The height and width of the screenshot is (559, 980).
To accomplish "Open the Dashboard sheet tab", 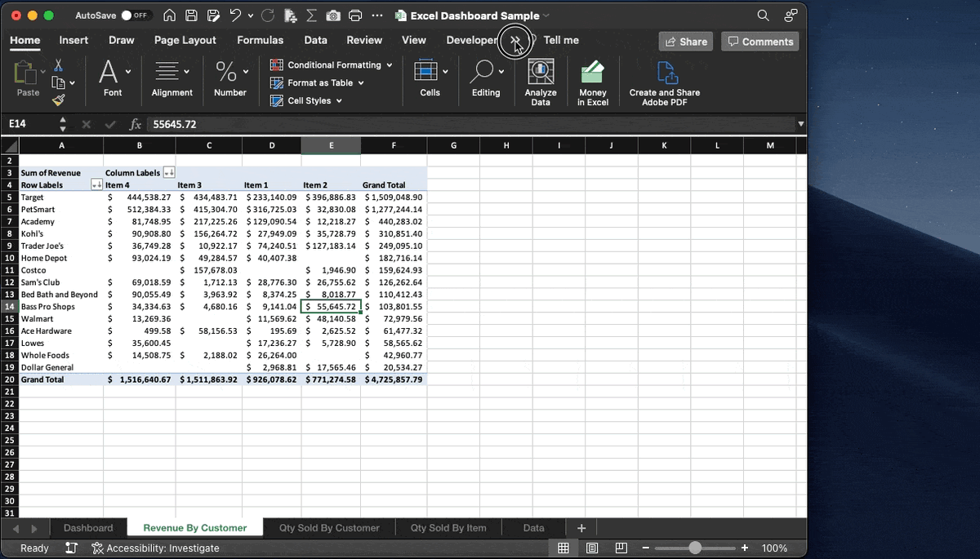I will [x=88, y=527].
